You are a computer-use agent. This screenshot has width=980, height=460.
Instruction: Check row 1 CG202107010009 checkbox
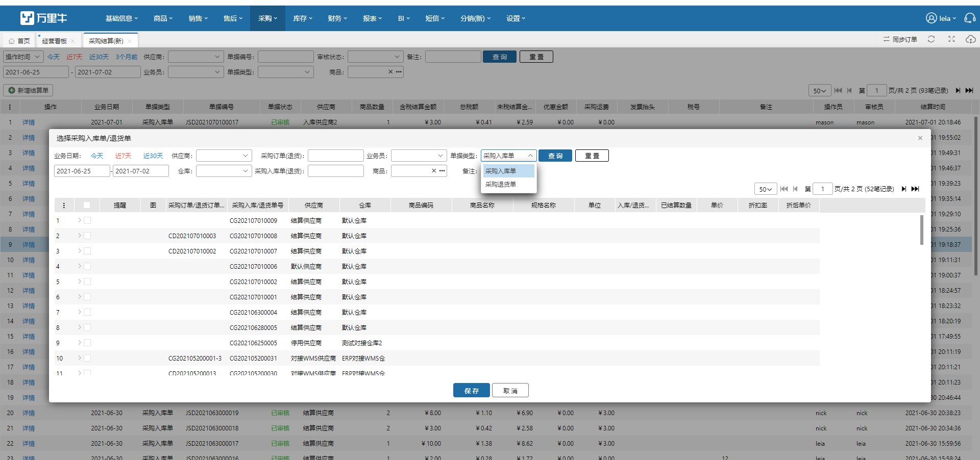pyautogui.click(x=87, y=220)
